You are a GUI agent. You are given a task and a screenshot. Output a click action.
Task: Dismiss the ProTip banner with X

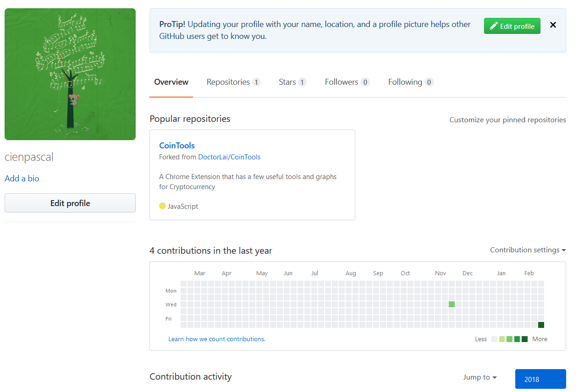coord(553,25)
